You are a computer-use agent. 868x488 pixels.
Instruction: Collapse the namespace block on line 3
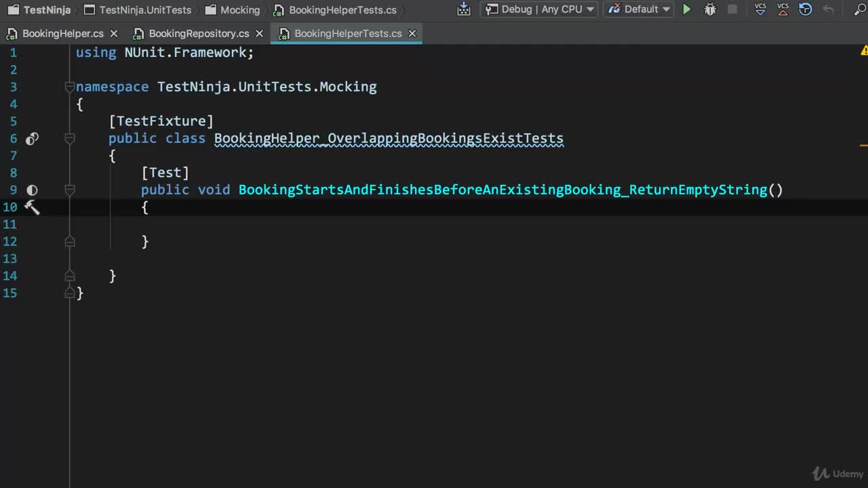69,87
